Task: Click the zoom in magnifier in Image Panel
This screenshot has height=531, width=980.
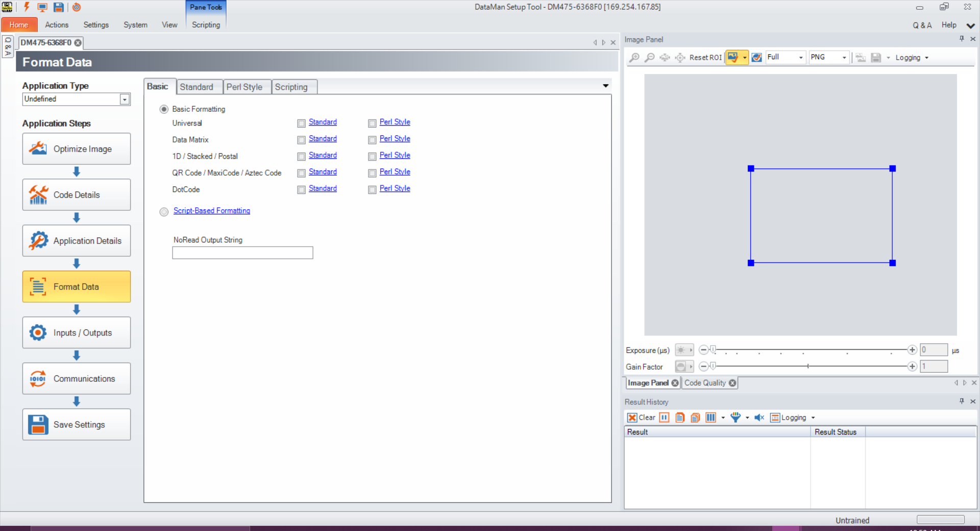Action: [x=634, y=58]
